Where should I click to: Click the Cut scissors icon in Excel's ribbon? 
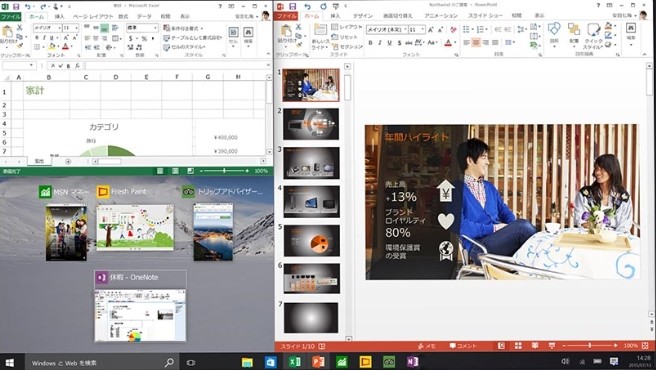(x=19, y=28)
